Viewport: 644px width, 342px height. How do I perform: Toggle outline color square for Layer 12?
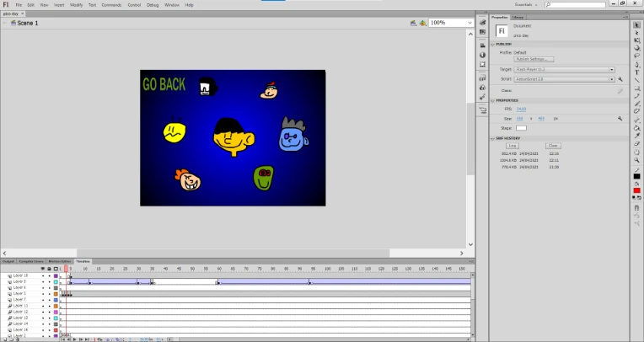[56, 312]
